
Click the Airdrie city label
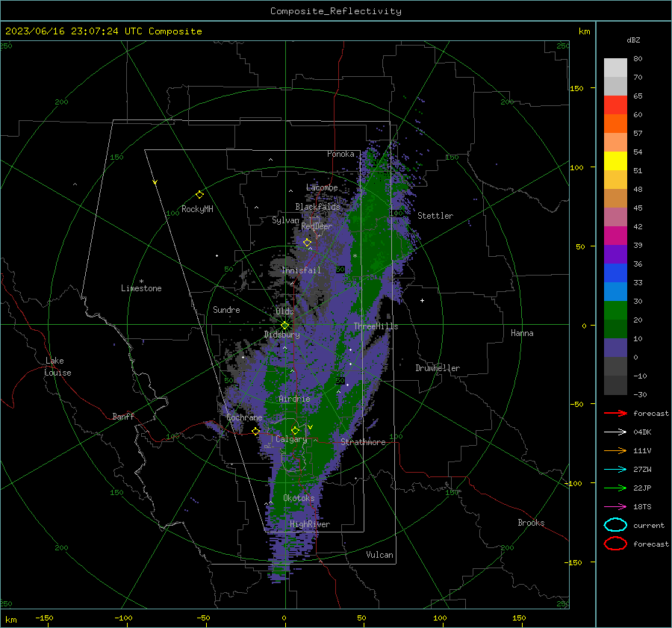[294, 399]
